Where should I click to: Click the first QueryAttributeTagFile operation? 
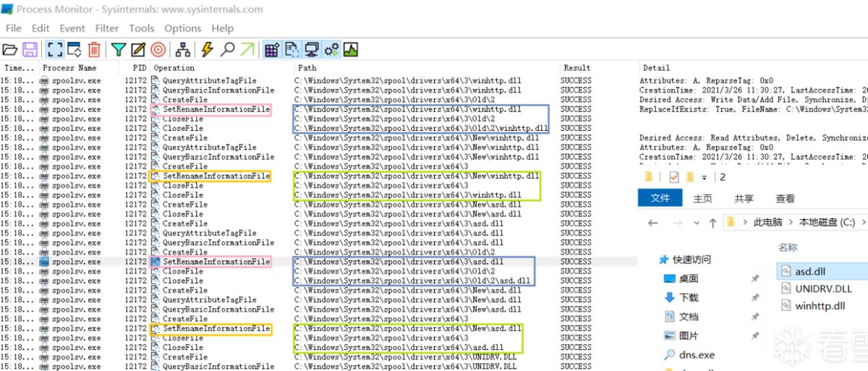pos(209,80)
